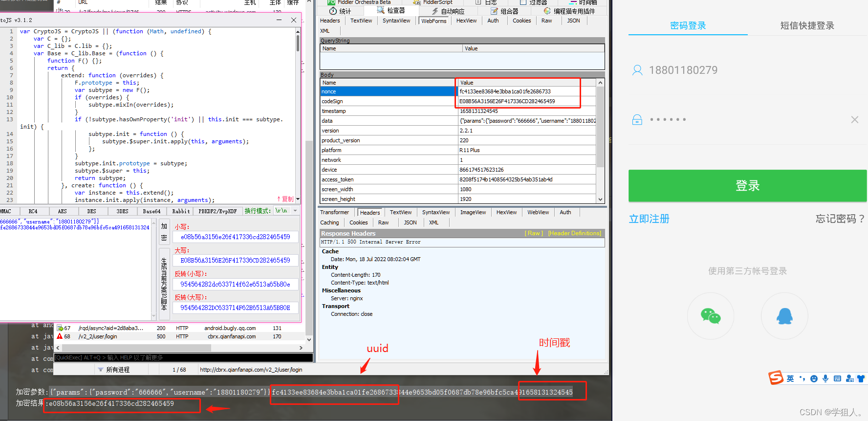
Task: Select the nonce row in Body table
Action: tap(458, 91)
